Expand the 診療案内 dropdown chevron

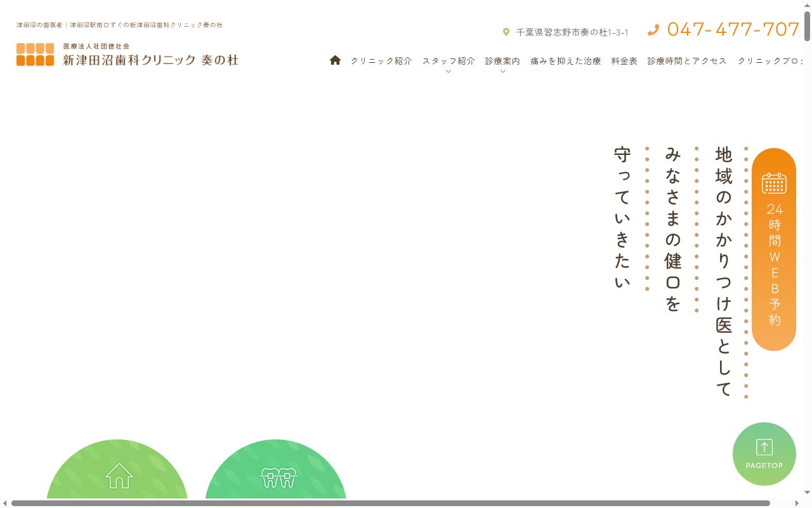[503, 72]
